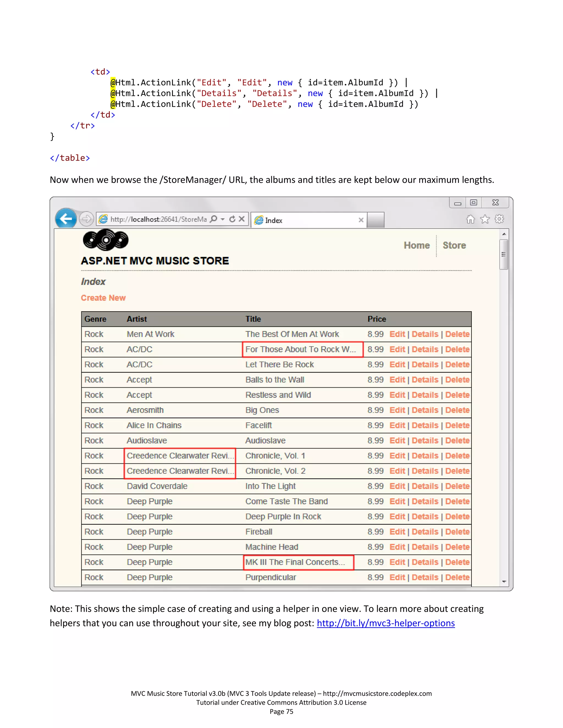563x728 pixels.
Task: Open the Favorites star icon
Action: pos(485,219)
